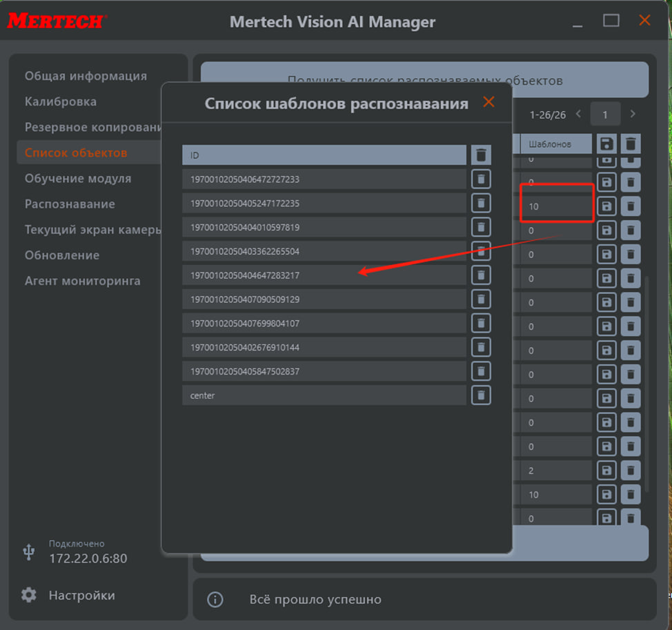The height and width of the screenshot is (630, 672).
Task: Open Настройки settings gear
Action: tap(29, 595)
